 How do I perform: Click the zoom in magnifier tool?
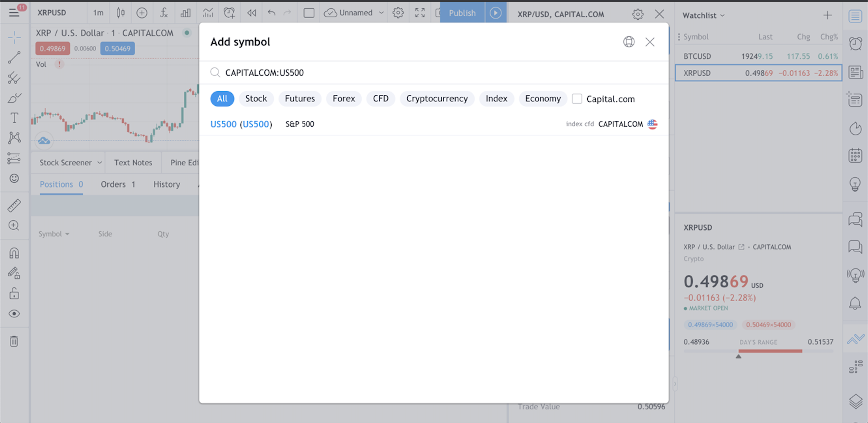click(x=14, y=226)
